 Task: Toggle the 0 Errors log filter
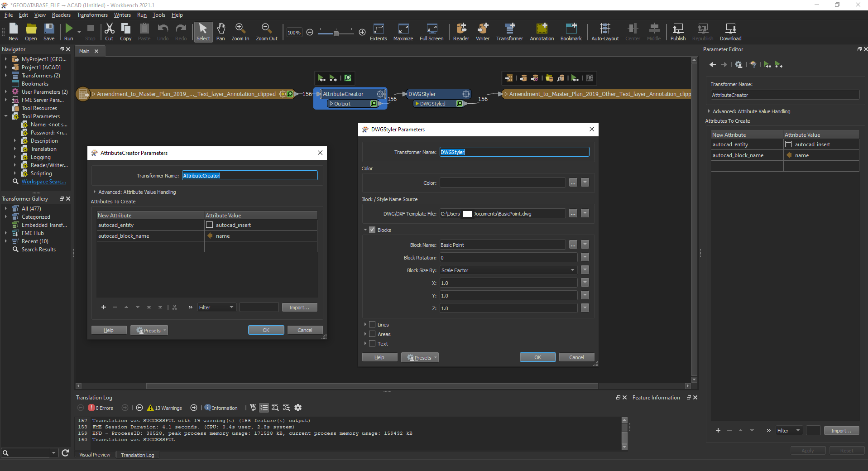coord(101,408)
